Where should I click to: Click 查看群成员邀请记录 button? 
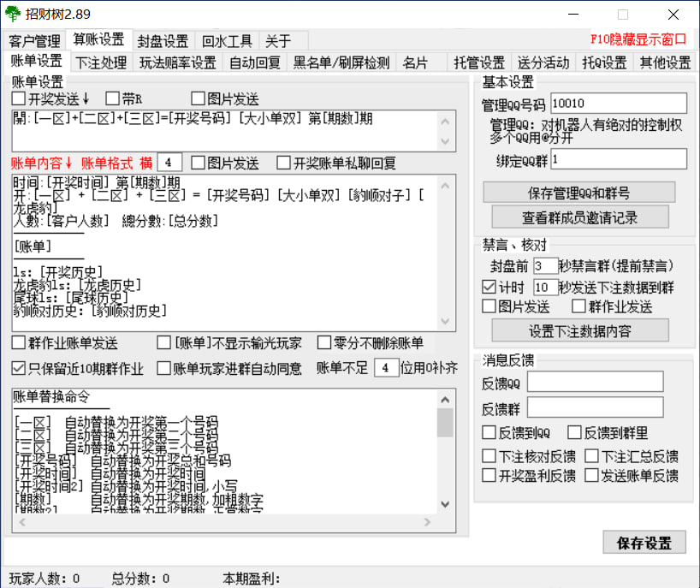[x=579, y=217]
